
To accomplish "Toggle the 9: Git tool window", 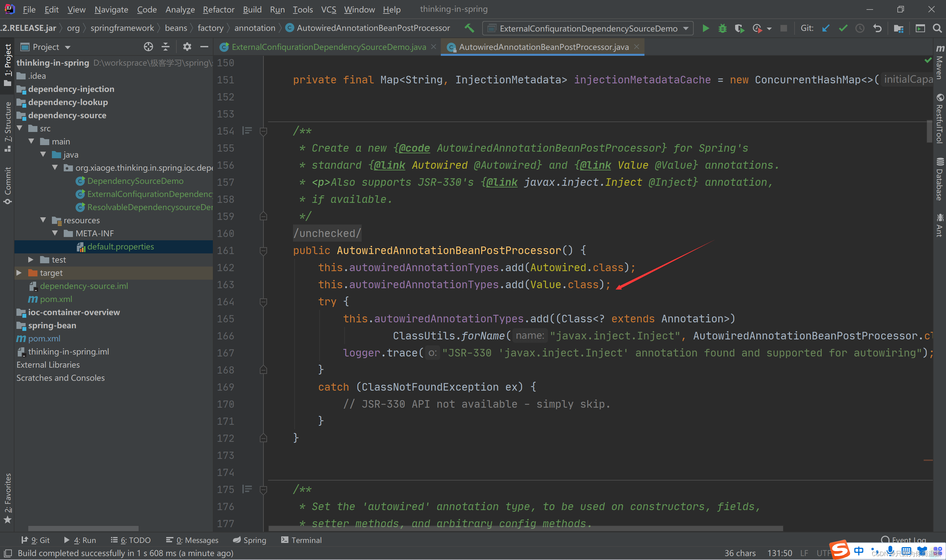I will (x=35, y=540).
